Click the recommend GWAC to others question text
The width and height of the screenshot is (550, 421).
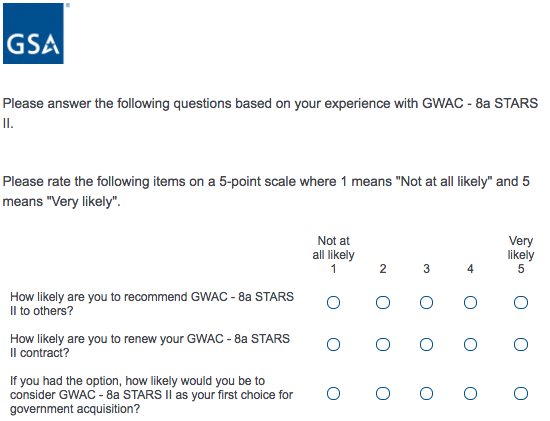(152, 304)
